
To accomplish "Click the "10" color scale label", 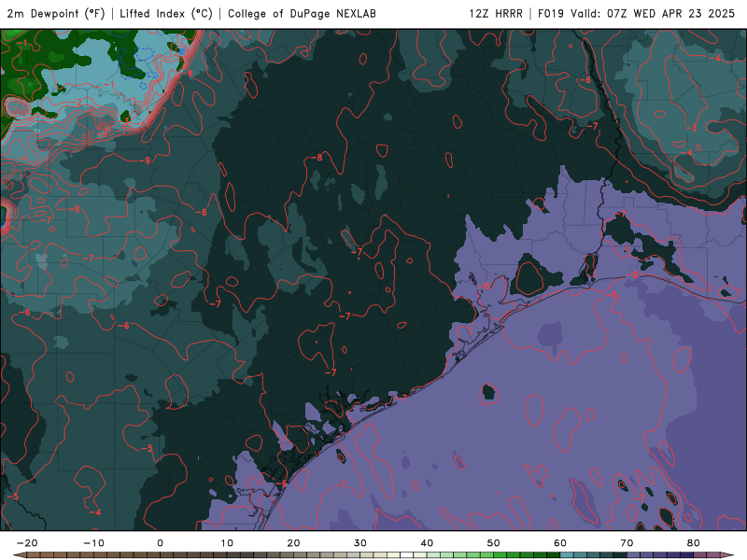I will pos(227,543).
